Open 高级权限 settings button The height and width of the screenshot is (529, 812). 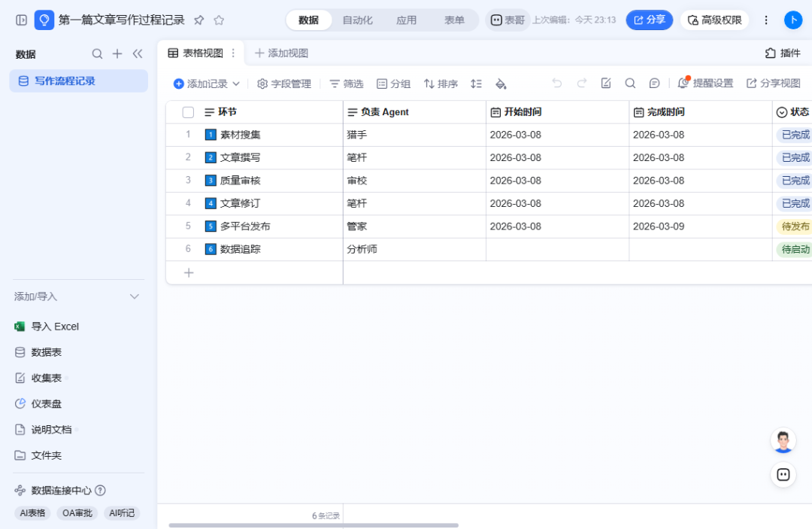pyautogui.click(x=715, y=20)
